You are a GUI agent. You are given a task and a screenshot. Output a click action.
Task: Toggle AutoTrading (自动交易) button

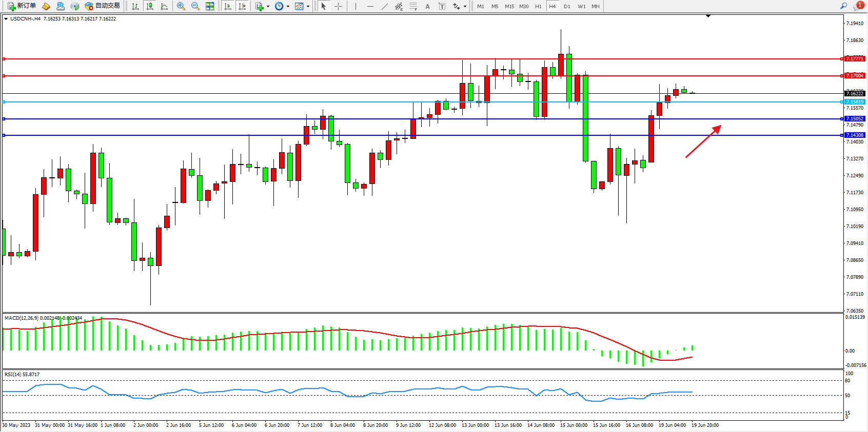(102, 6)
